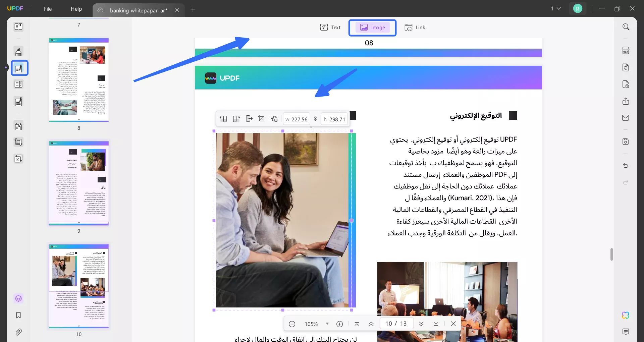Run OCR from the right sidebar
This screenshot has width=644, height=342.
point(626,50)
